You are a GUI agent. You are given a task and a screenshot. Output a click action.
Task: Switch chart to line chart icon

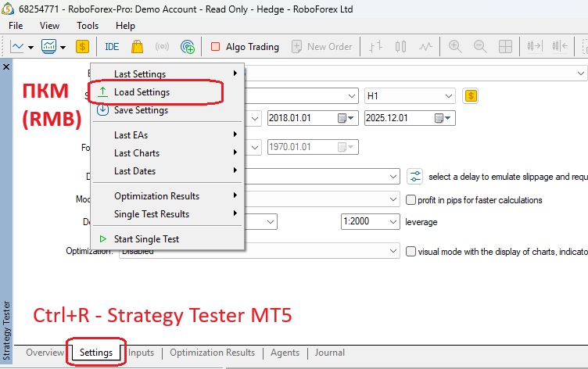click(425, 47)
